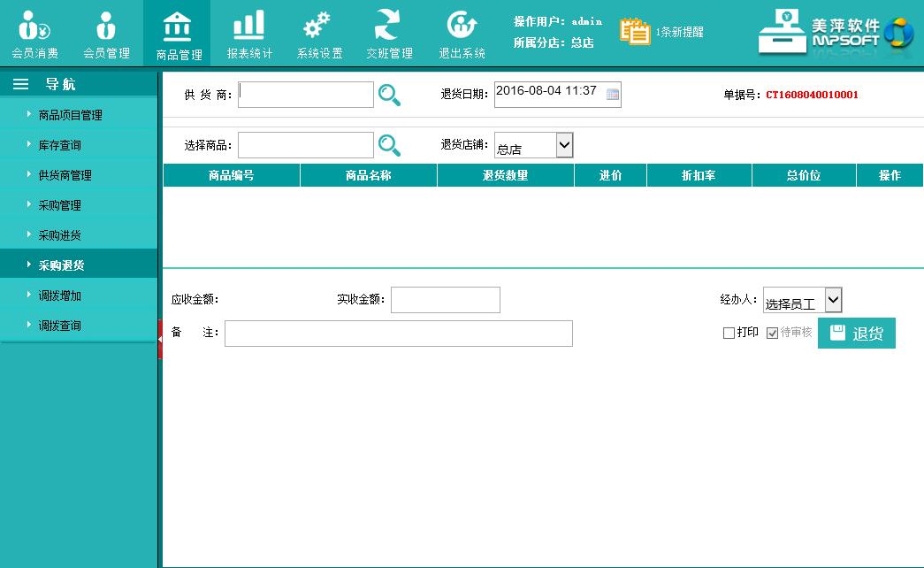The height and width of the screenshot is (568, 924).
Task: Go to 采购进货 in sidebar
Action: point(60,235)
